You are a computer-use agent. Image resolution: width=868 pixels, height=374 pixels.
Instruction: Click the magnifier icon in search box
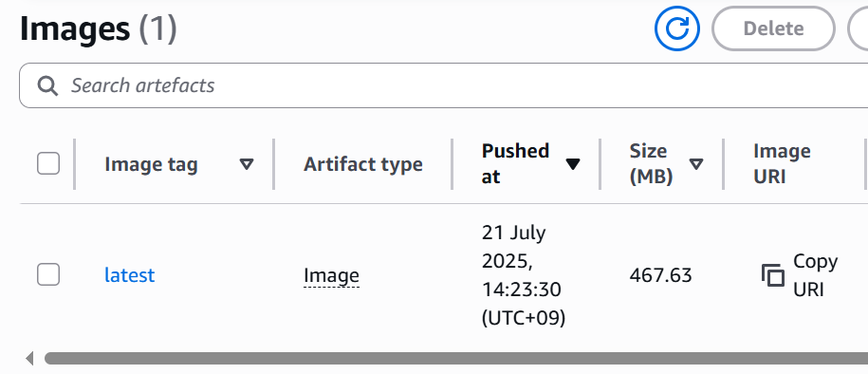click(x=47, y=85)
